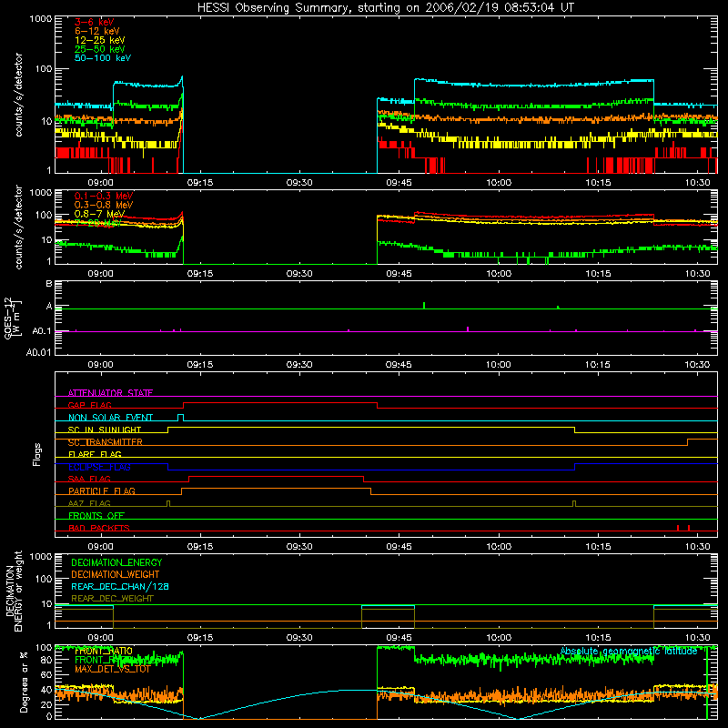Click the REAR_DEC_WEIGHT legend label

tap(112, 599)
